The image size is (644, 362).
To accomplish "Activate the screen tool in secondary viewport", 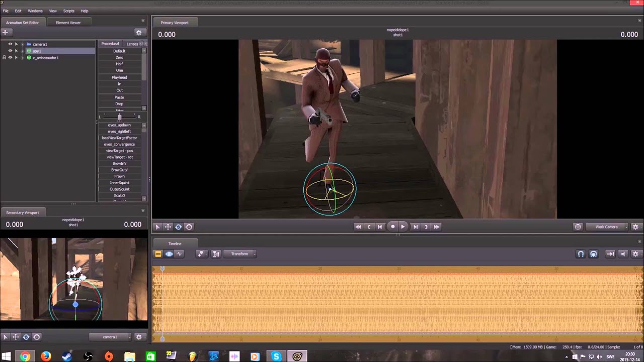I will [x=37, y=337].
